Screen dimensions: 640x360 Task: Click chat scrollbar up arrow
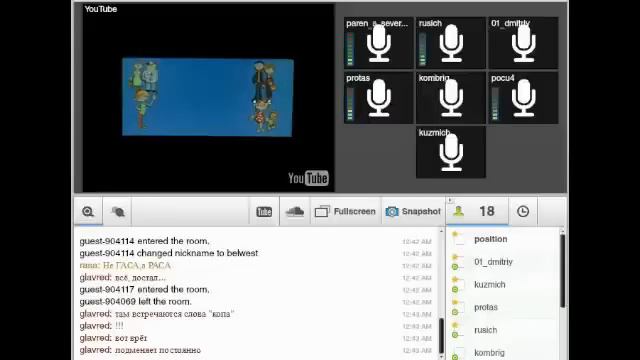pyautogui.click(x=441, y=231)
